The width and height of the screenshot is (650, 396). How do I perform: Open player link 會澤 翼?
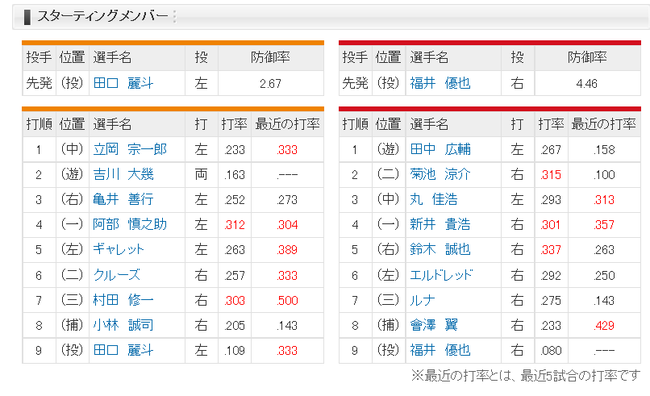pos(434,325)
